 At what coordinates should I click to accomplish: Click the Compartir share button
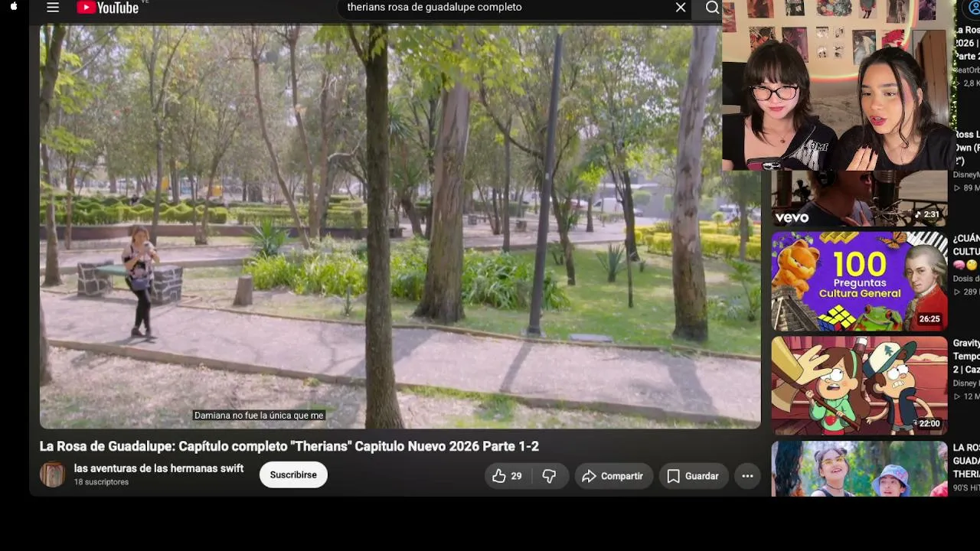pos(613,476)
